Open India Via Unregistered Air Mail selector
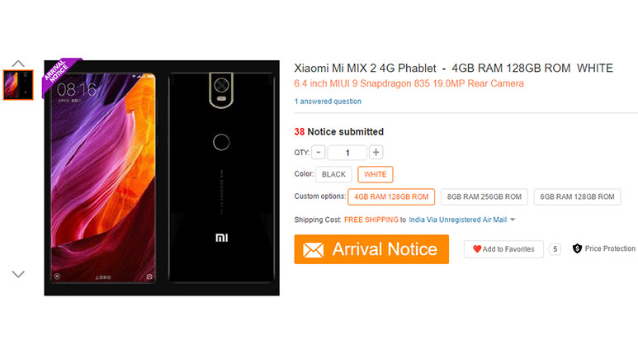The width and height of the screenshot is (638, 364). (x=458, y=220)
